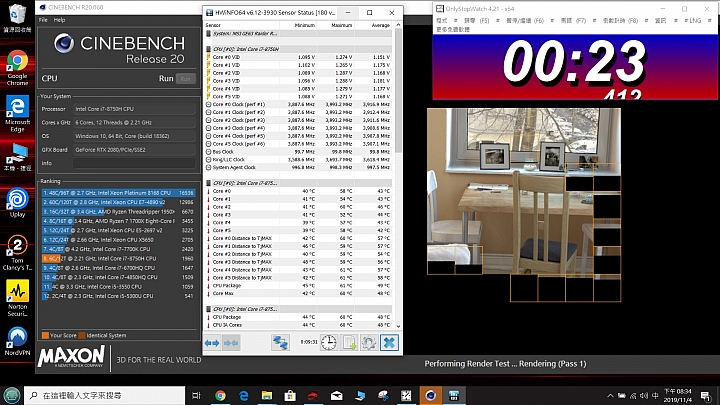Select CPU Package temperature row in HWiNFO
Screen dimensions: 720x405
point(298,286)
